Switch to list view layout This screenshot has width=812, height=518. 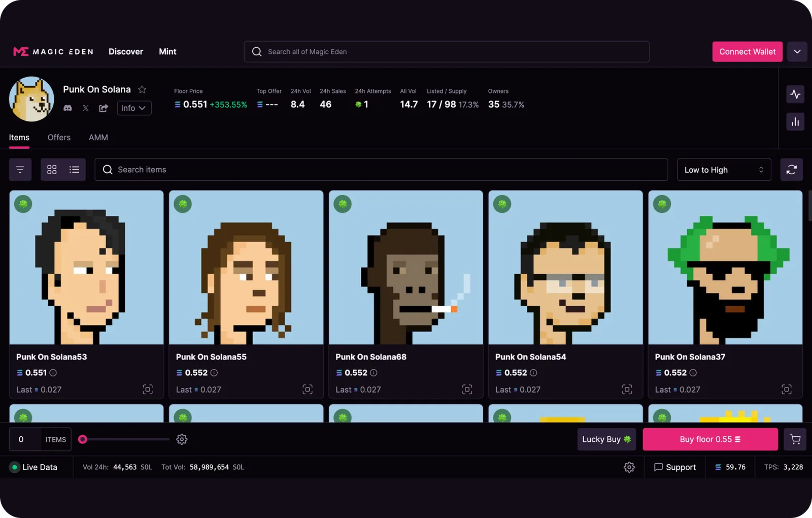point(74,170)
